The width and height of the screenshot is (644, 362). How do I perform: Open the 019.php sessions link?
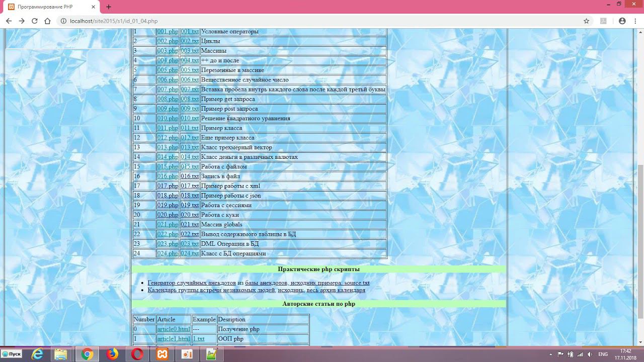[x=168, y=205]
